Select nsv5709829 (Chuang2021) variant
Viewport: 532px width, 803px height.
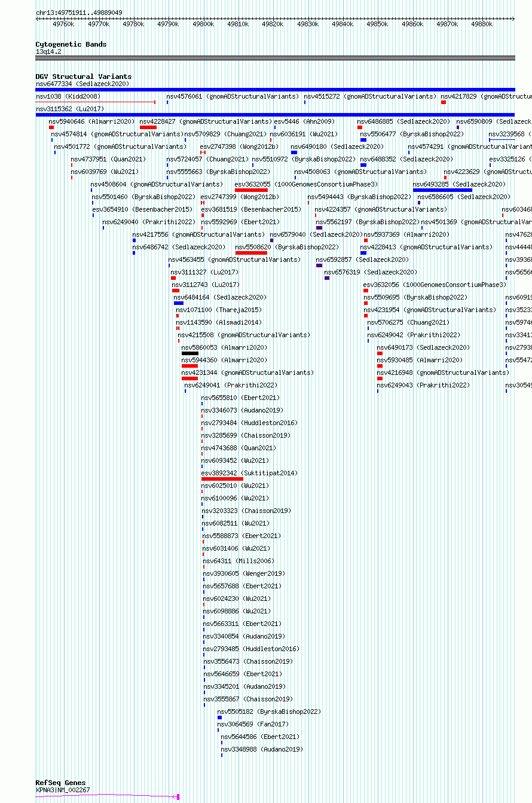click(225, 134)
